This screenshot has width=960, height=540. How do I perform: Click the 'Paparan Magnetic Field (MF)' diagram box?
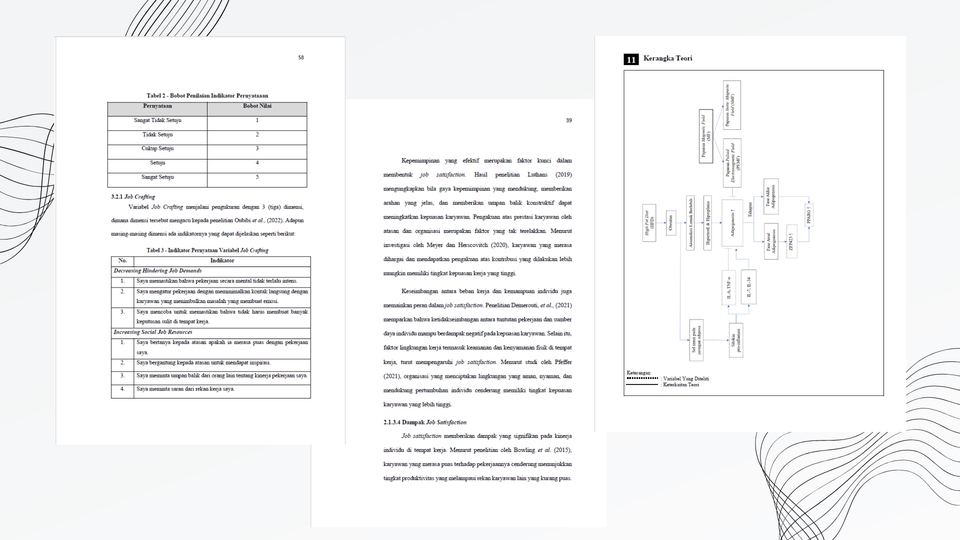pyautogui.click(x=706, y=136)
